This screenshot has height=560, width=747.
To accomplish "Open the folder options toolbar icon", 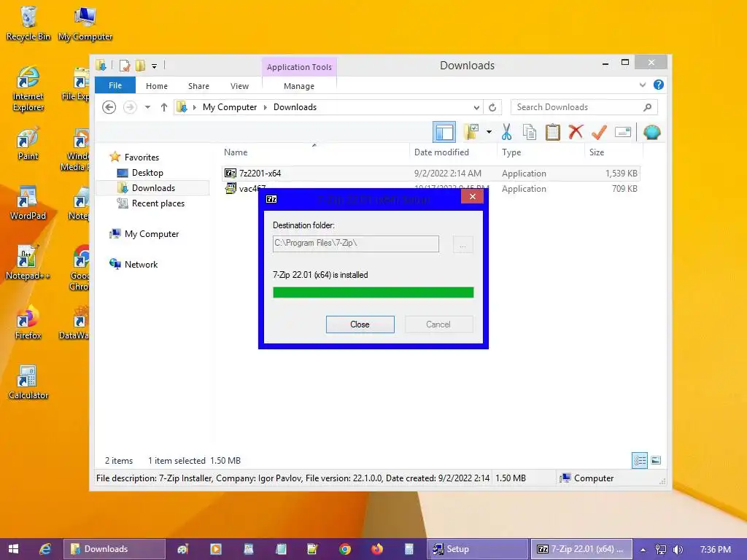I will tap(471, 133).
